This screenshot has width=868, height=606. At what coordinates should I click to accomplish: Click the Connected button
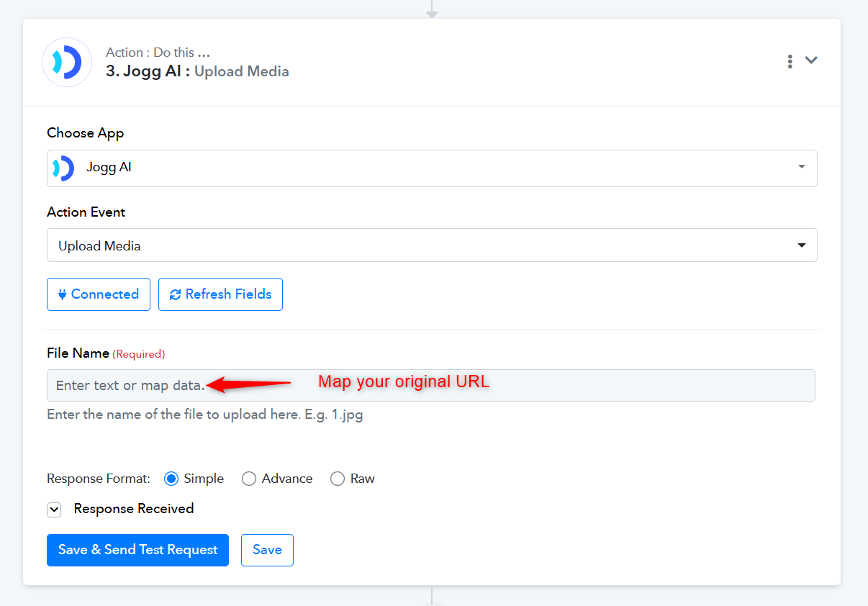point(99,294)
